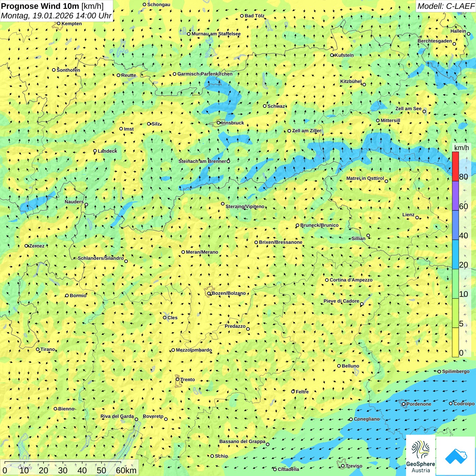Click the Landeck label
Image resolution: width=476 pixels, height=476 pixels.
tap(107, 151)
